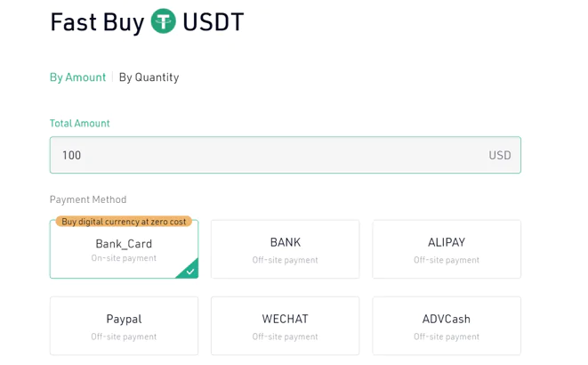The height and width of the screenshot is (365, 588).
Task: Click the Fast Buy heading text
Action: point(97,21)
